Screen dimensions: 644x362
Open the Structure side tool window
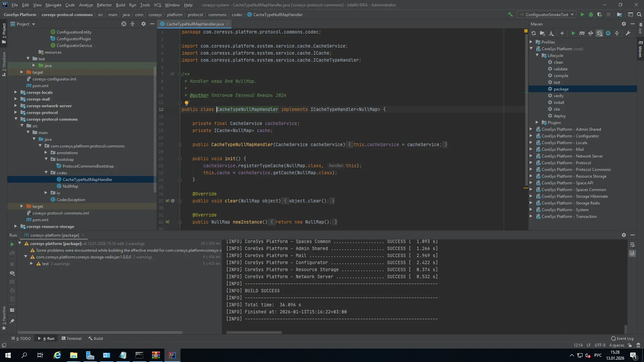tap(4, 64)
